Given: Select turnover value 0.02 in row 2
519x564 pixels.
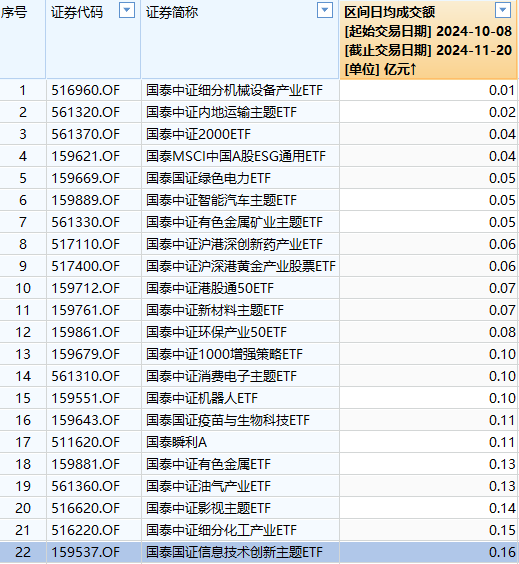Looking at the screenshot, I should (502, 112).
